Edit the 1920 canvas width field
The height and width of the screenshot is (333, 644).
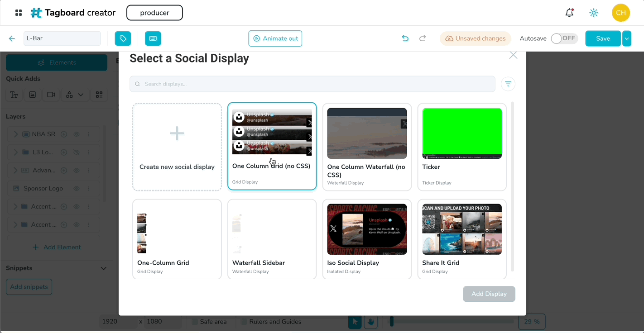118,322
